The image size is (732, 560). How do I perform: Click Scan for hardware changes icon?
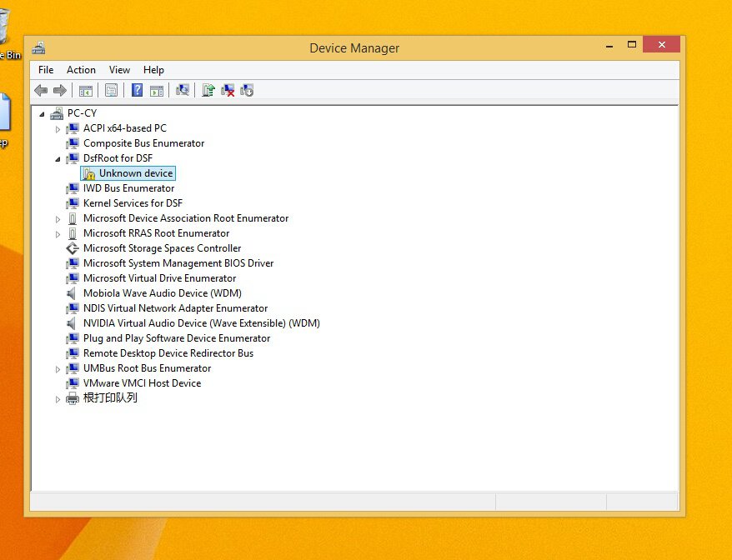tap(183, 90)
